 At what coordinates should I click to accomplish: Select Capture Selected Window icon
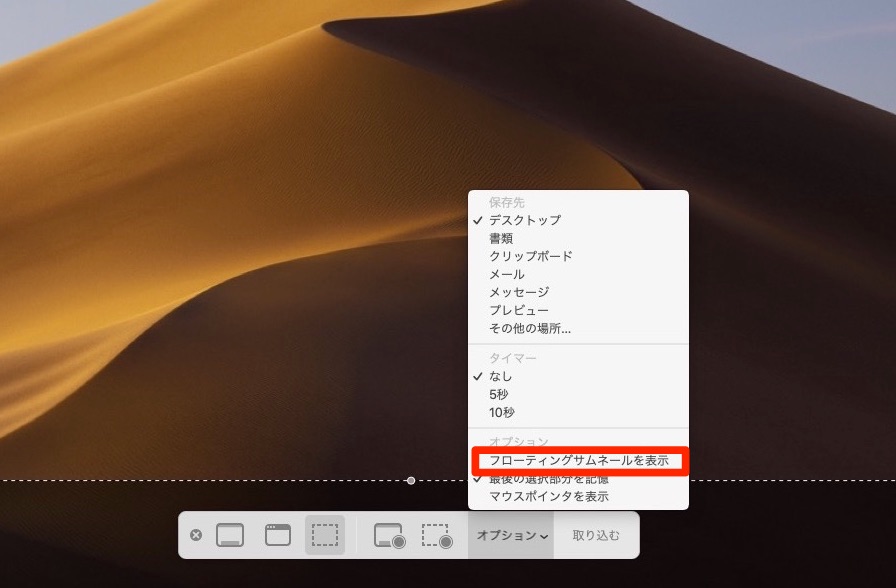pos(278,535)
